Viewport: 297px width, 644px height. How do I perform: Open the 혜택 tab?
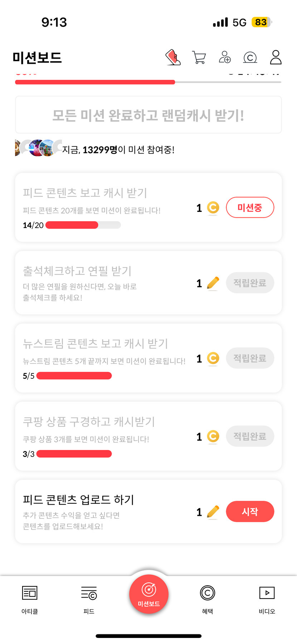208,599
